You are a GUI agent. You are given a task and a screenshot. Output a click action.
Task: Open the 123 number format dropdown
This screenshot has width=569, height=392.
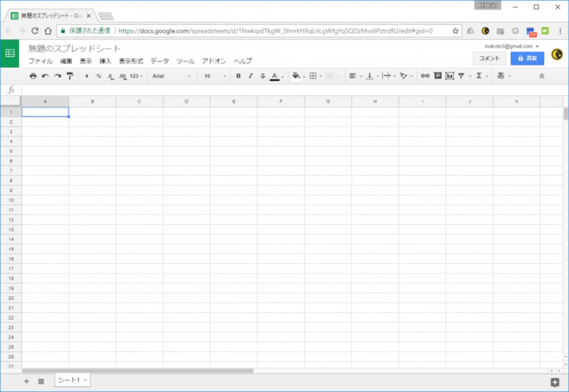(136, 76)
